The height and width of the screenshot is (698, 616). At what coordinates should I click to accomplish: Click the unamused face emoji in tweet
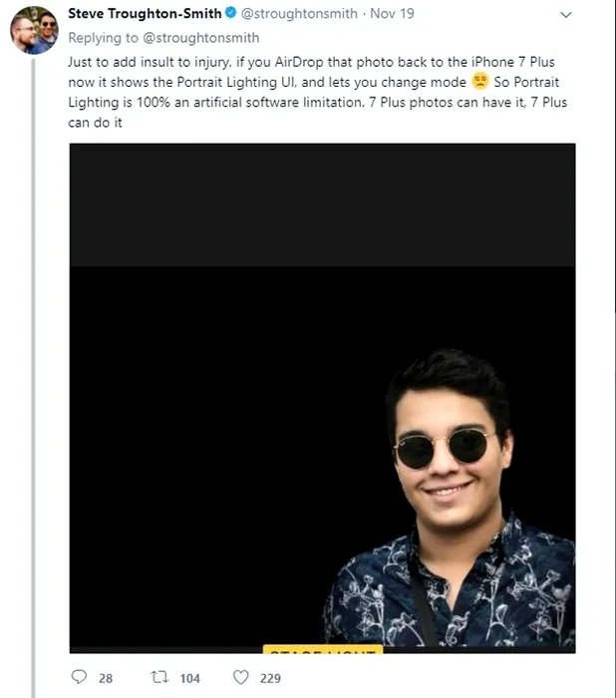[482, 81]
